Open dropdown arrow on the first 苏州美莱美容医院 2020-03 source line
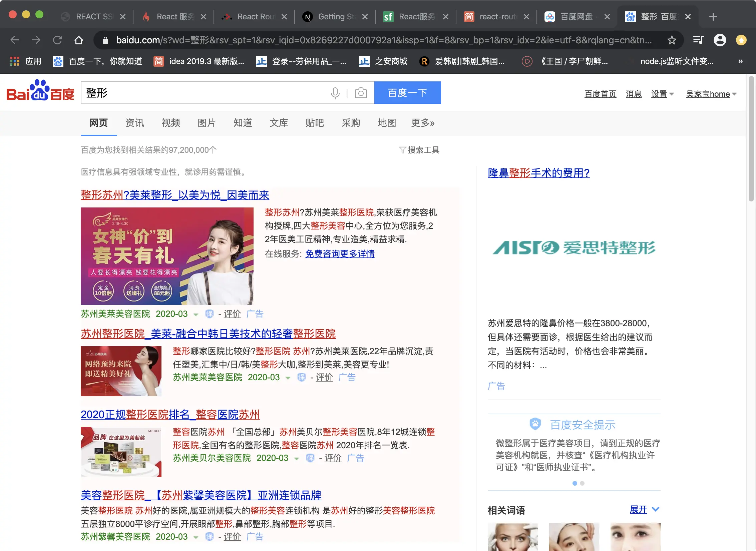 tap(196, 315)
